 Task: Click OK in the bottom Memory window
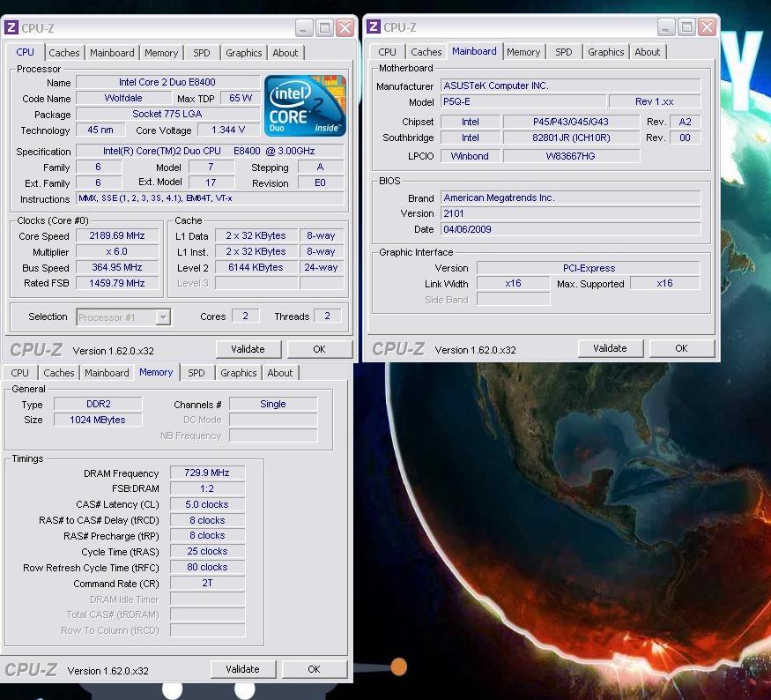[x=315, y=669]
